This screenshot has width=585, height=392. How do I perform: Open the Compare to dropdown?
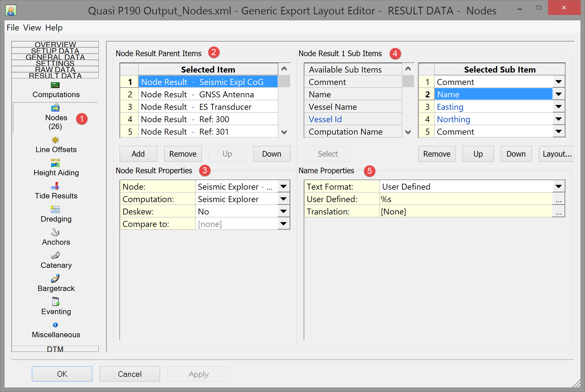click(283, 224)
